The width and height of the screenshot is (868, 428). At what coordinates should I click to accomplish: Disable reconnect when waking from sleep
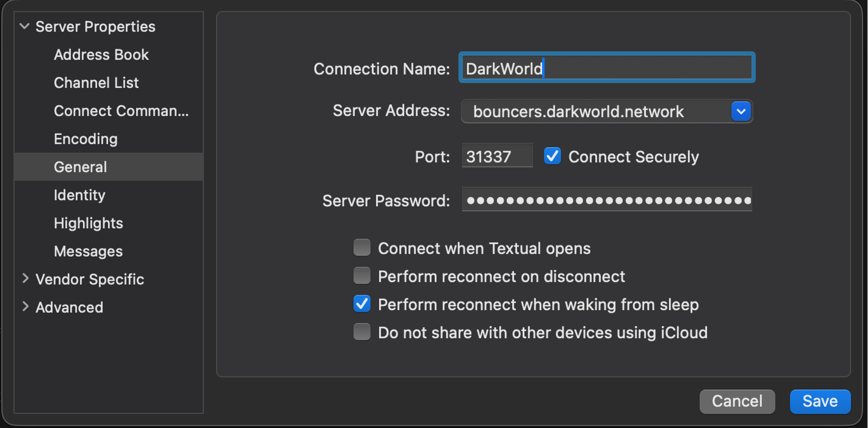tap(362, 304)
